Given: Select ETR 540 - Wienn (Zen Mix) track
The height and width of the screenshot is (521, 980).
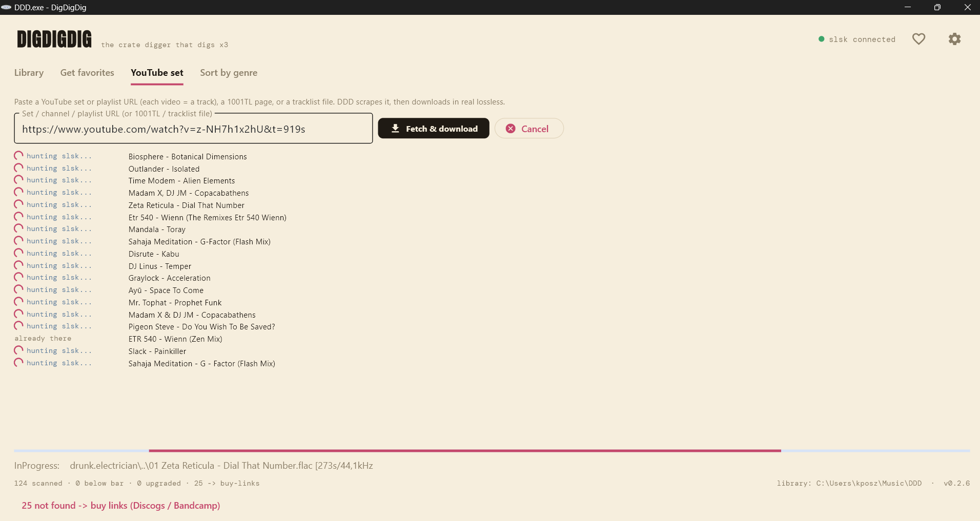Looking at the screenshot, I should pyautogui.click(x=175, y=339).
